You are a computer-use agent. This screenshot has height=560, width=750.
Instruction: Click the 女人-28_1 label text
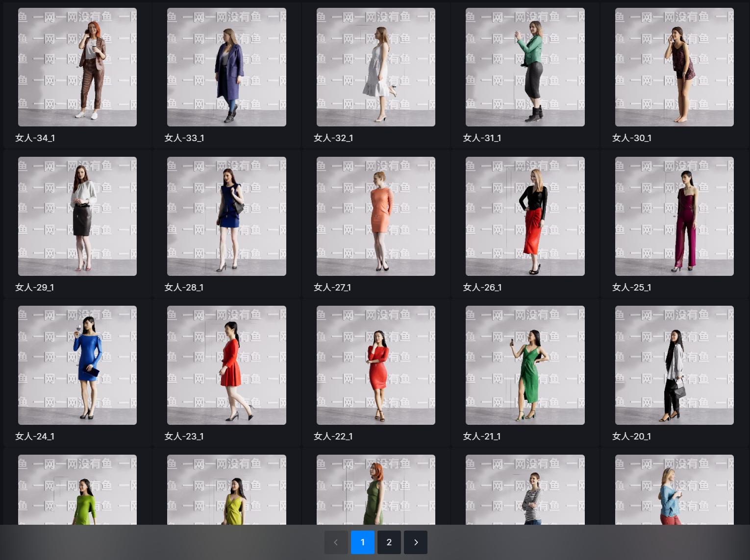pos(184,287)
